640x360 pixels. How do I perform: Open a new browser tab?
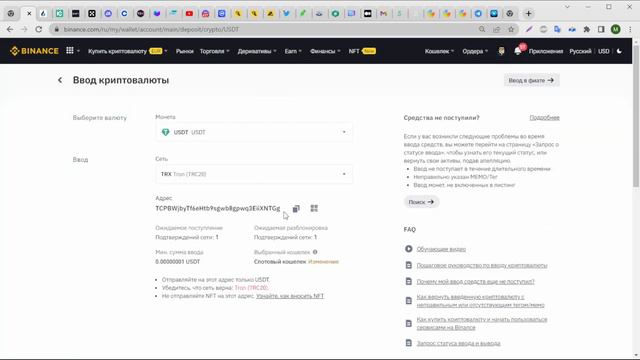coord(529,13)
